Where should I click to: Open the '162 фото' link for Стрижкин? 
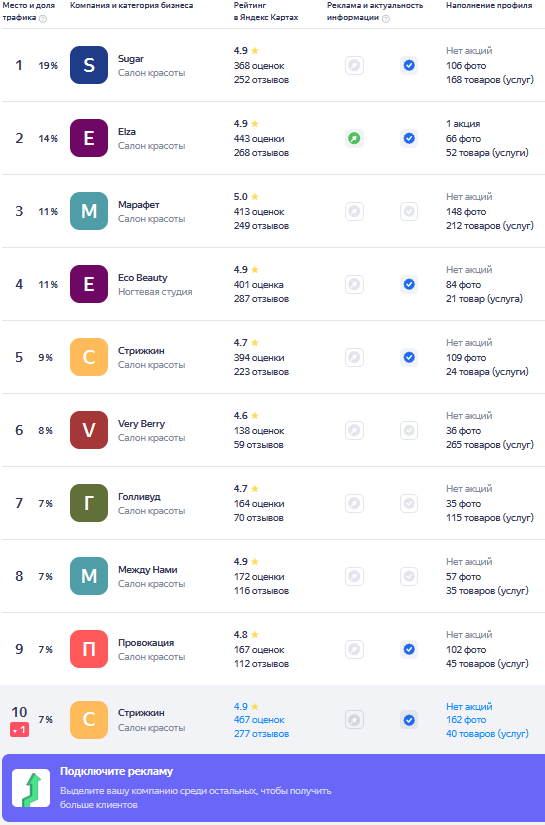[466, 720]
